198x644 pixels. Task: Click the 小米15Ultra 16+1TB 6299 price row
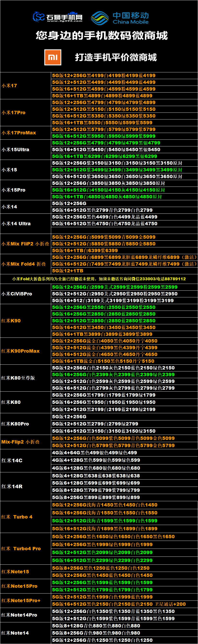pos(105,156)
